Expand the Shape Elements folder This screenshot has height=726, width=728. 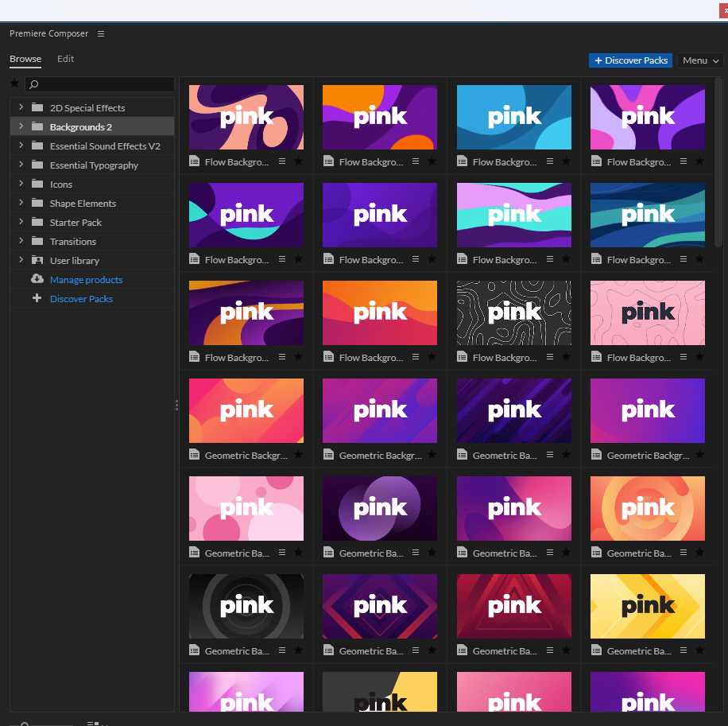click(x=21, y=203)
